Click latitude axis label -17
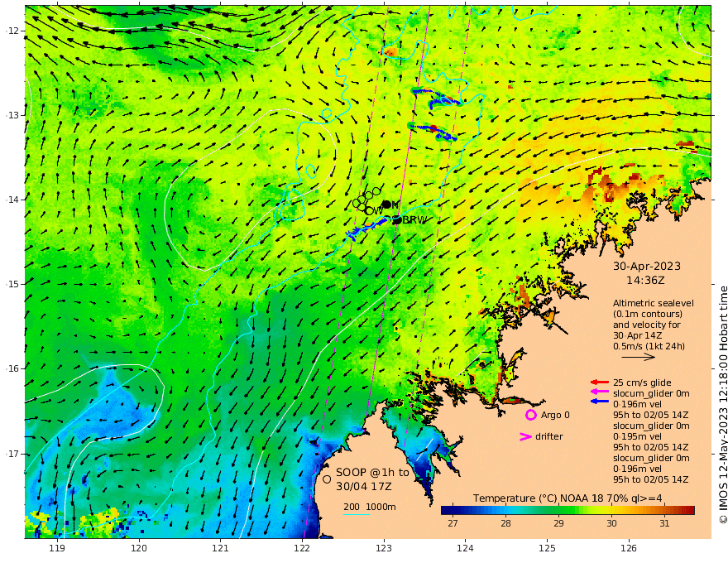This screenshot has width=728, height=563. [x=12, y=454]
